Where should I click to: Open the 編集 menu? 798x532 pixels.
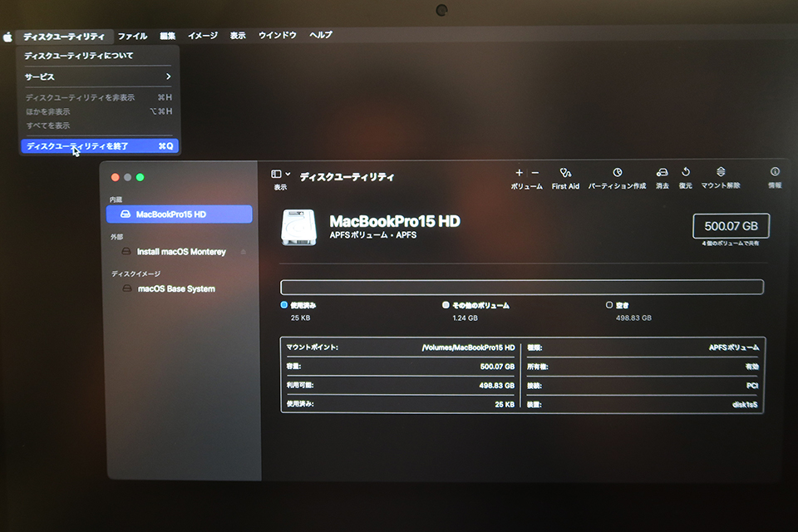tap(167, 36)
